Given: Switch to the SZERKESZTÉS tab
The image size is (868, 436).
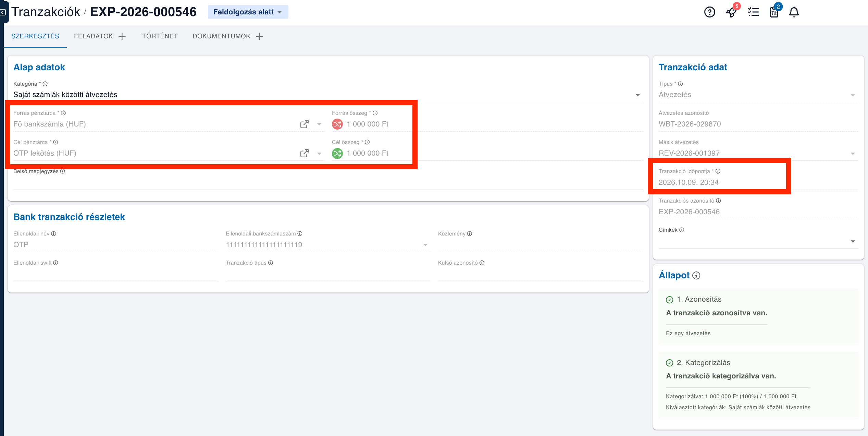Looking at the screenshot, I should [35, 36].
